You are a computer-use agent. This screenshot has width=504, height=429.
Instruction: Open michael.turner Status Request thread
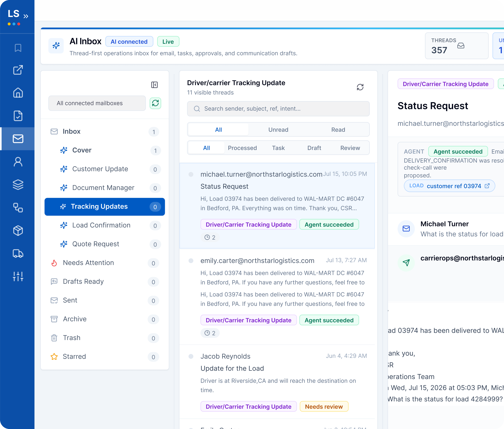coord(277,206)
